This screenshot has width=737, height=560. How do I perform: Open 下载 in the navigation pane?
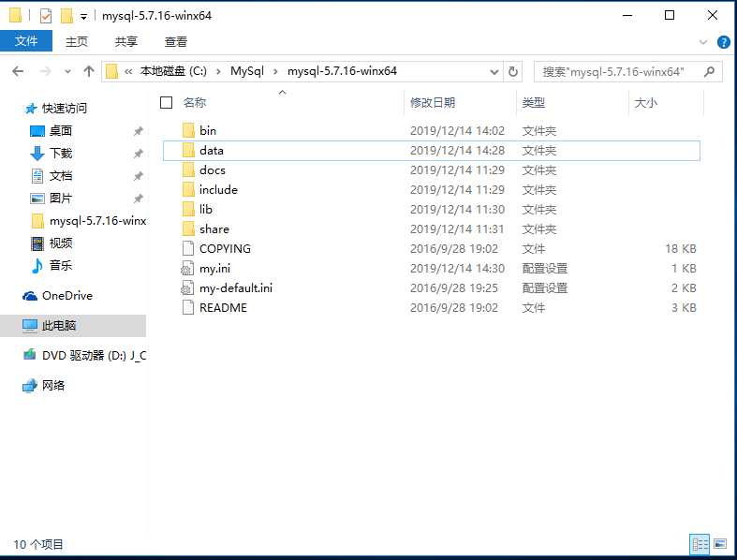(61, 154)
